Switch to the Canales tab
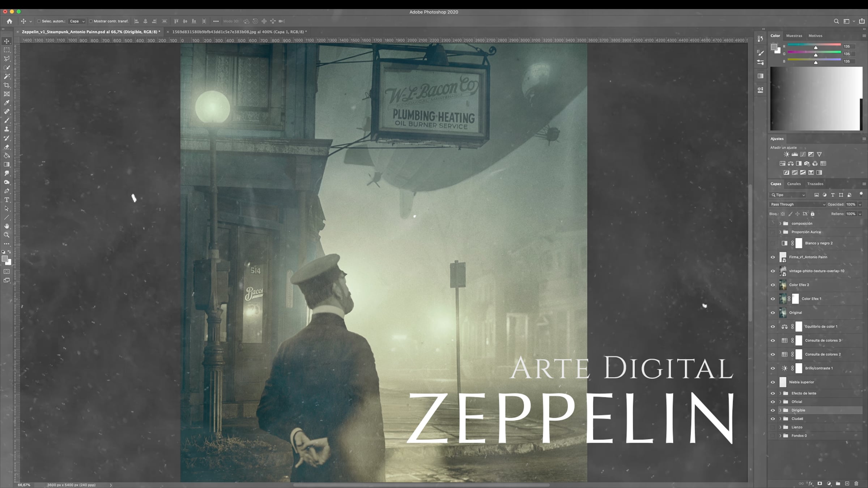The width and height of the screenshot is (868, 488). (x=794, y=184)
